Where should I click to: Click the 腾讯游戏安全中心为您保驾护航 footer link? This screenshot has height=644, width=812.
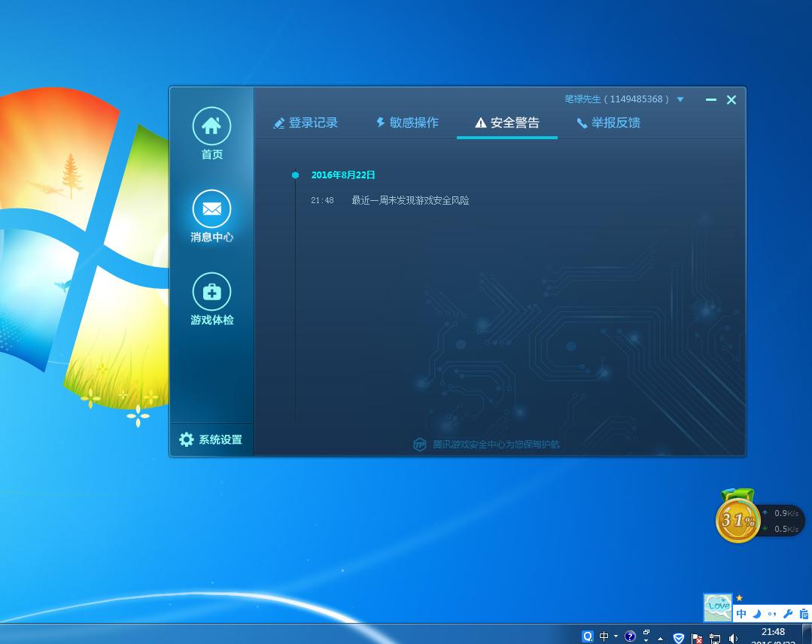click(x=497, y=444)
